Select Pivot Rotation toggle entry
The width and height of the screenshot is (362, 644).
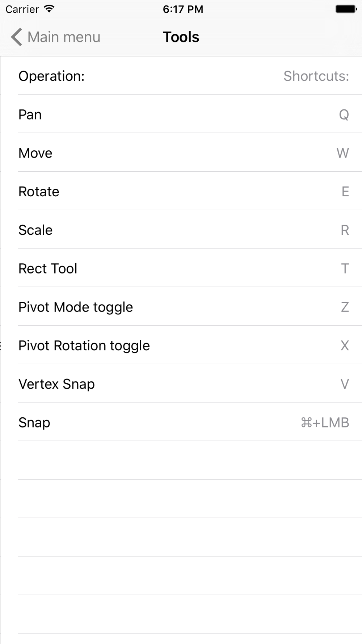click(181, 345)
